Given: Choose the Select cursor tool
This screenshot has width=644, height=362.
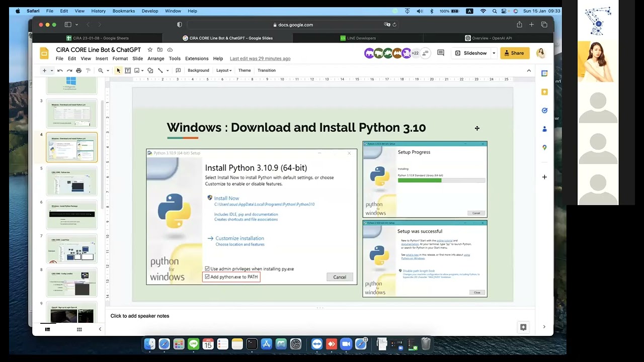Looking at the screenshot, I should [118, 70].
